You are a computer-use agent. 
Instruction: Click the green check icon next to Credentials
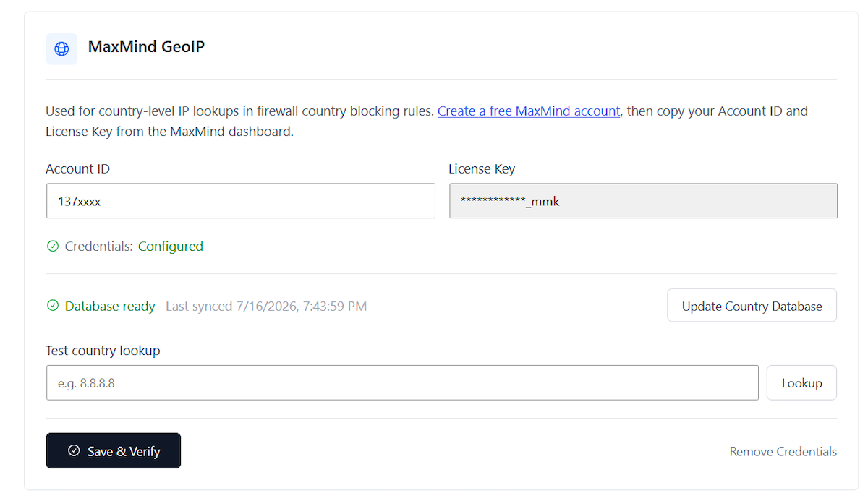click(x=52, y=247)
